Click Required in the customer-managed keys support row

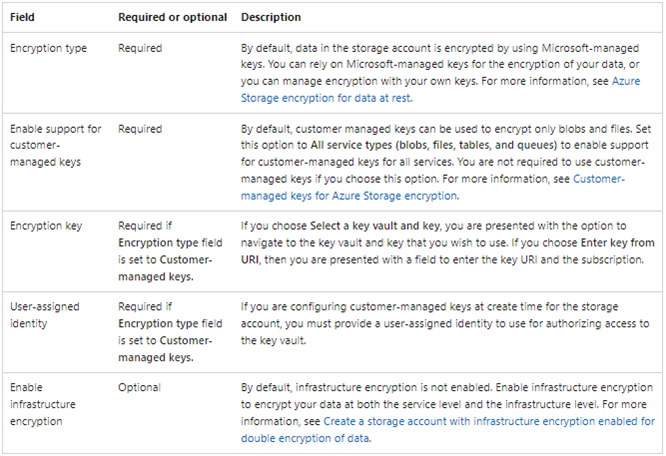coord(141,130)
